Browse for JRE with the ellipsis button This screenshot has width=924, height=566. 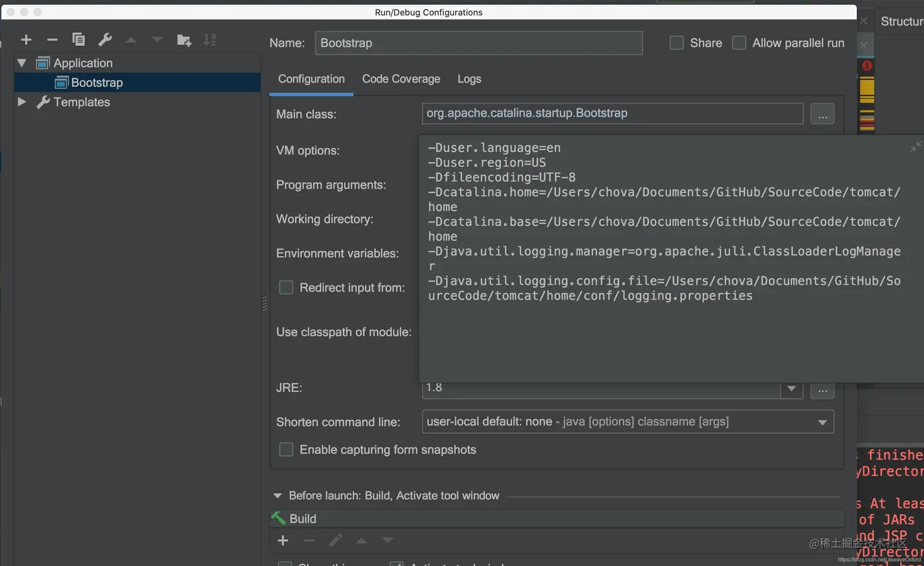[x=823, y=390]
